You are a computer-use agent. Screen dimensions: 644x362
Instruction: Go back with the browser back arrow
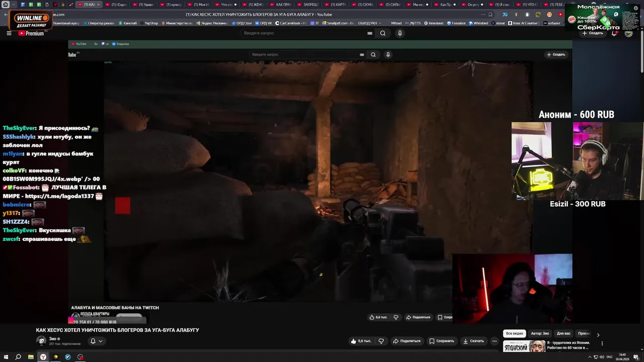(x=6, y=14)
